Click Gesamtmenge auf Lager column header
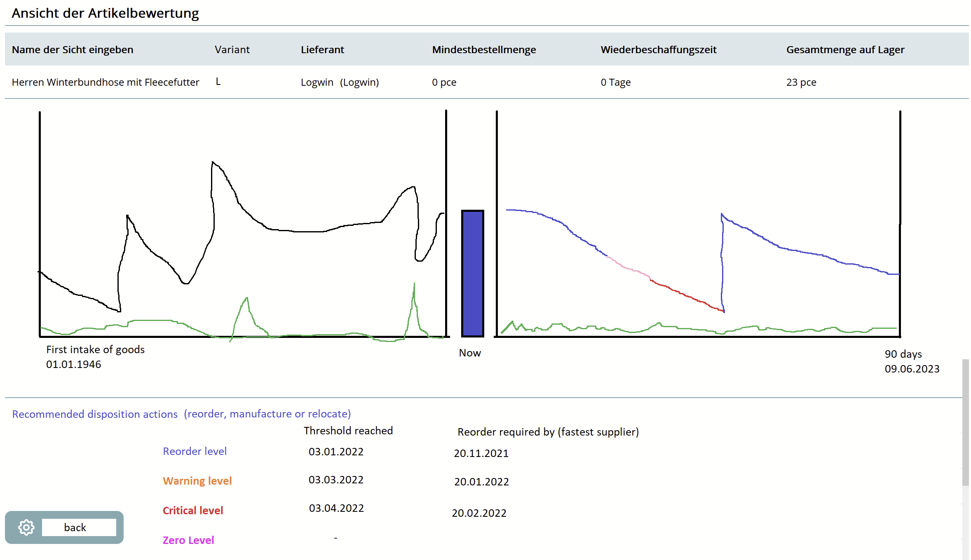The image size is (971, 560). (x=845, y=50)
